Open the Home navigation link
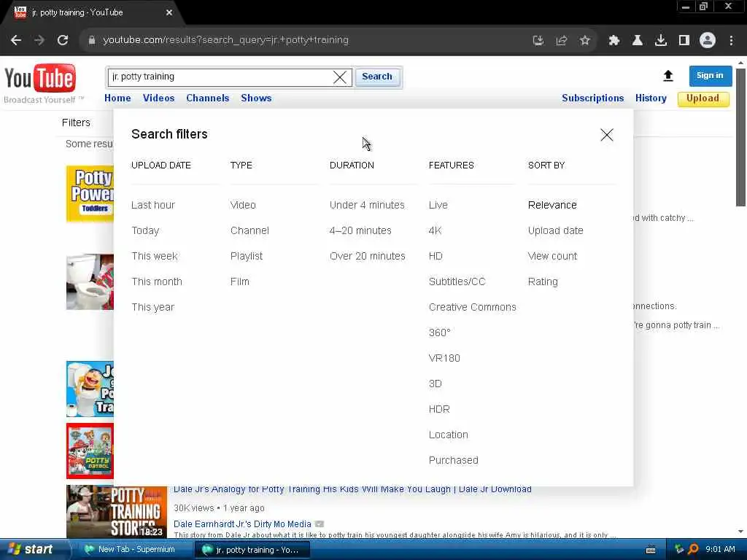 click(117, 98)
